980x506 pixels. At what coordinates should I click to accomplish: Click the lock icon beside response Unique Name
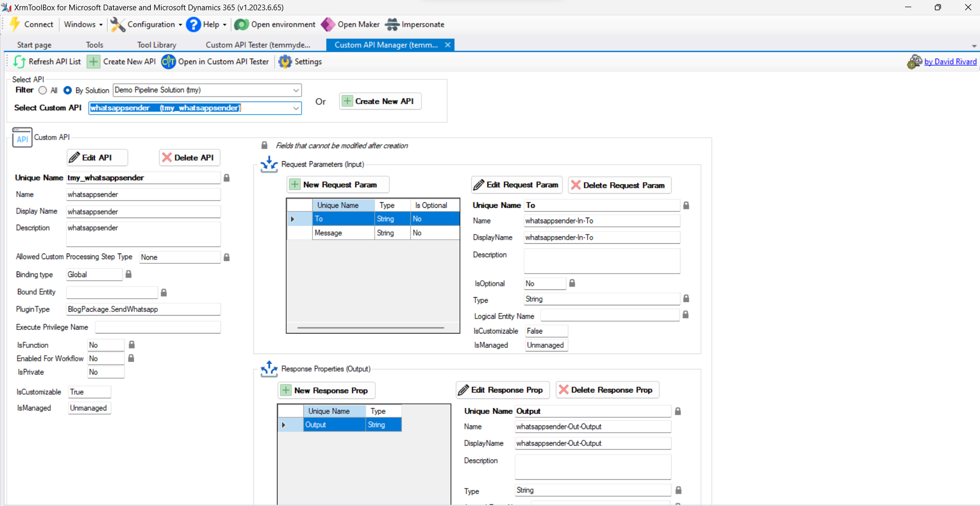click(678, 411)
